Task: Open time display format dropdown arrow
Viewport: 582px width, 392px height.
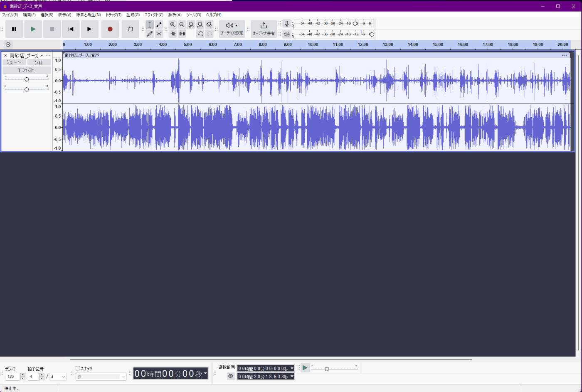Action: click(205, 373)
